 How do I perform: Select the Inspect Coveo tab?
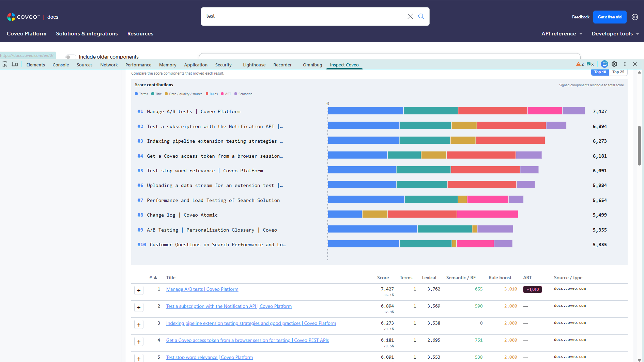tap(344, 65)
